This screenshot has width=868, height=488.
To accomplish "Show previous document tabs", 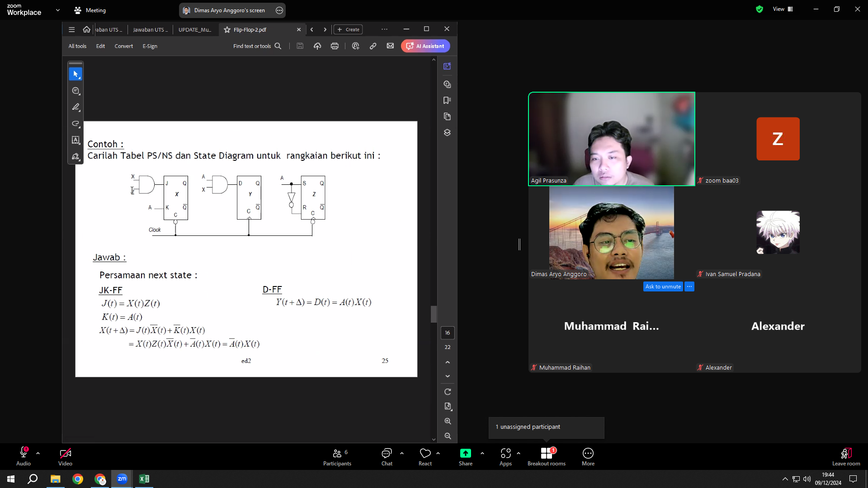I will click(x=312, y=29).
